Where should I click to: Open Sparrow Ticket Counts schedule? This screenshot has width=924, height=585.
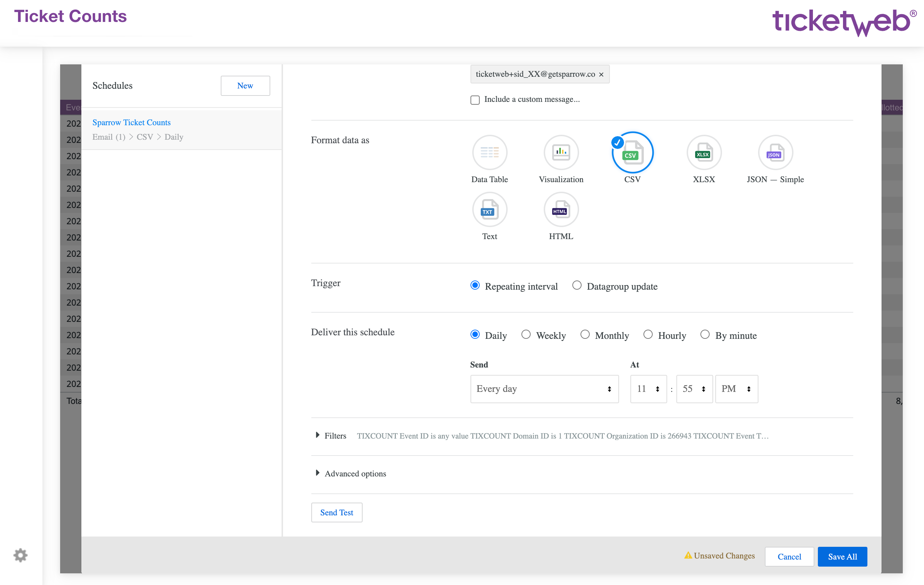point(131,122)
